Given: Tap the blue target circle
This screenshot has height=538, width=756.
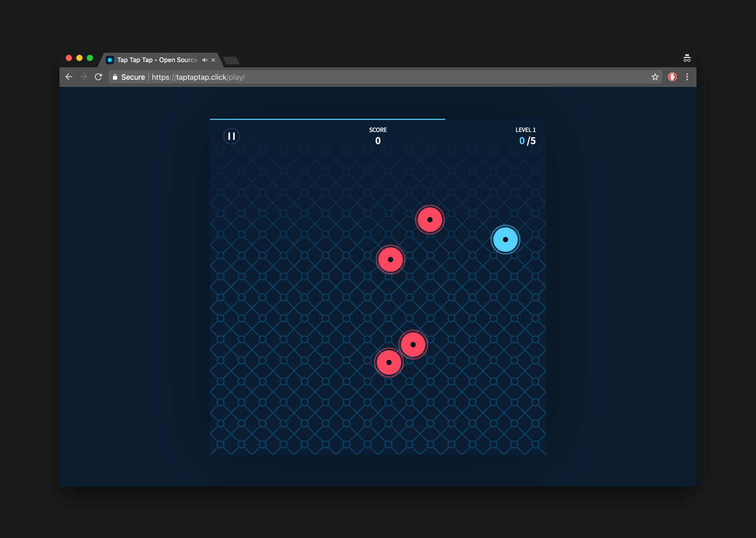Looking at the screenshot, I should [505, 239].
